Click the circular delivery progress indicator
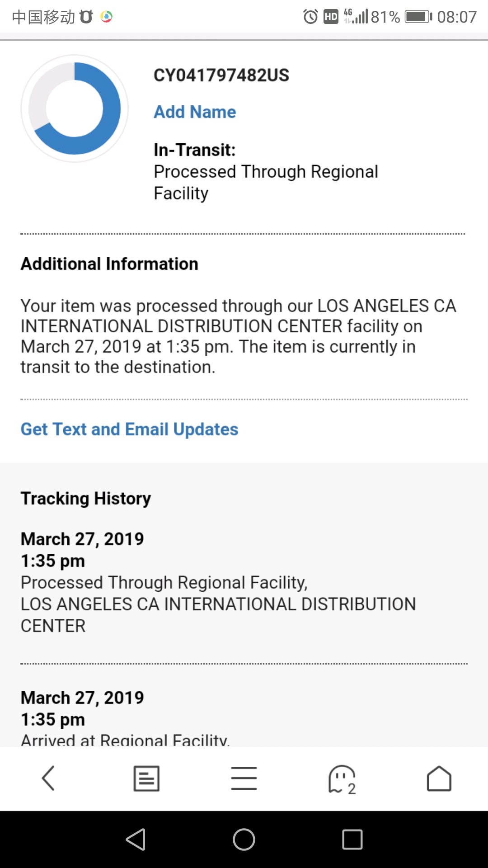This screenshot has width=488, height=868. [75, 108]
